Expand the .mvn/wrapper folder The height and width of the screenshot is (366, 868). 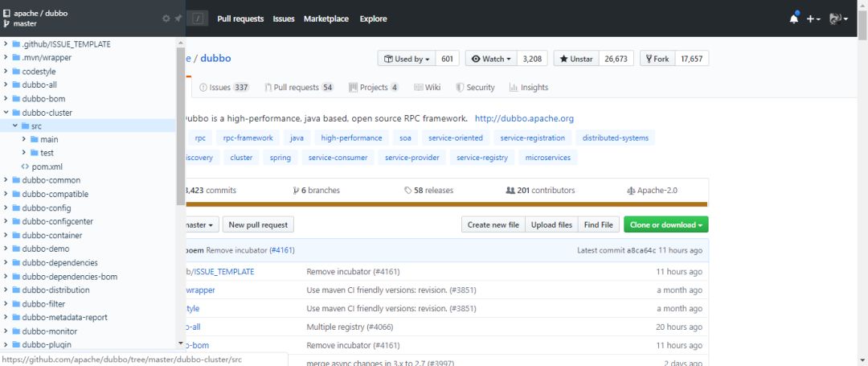[6, 57]
